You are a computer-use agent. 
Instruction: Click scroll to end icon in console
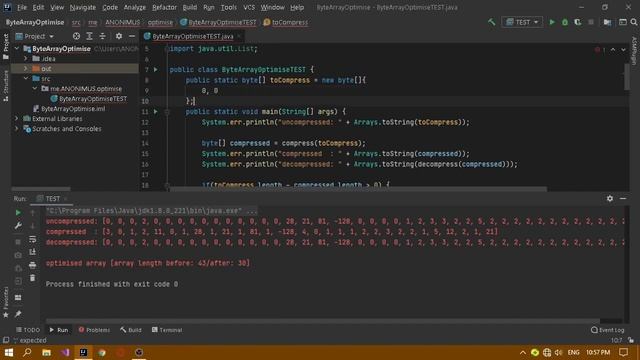click(x=33, y=252)
